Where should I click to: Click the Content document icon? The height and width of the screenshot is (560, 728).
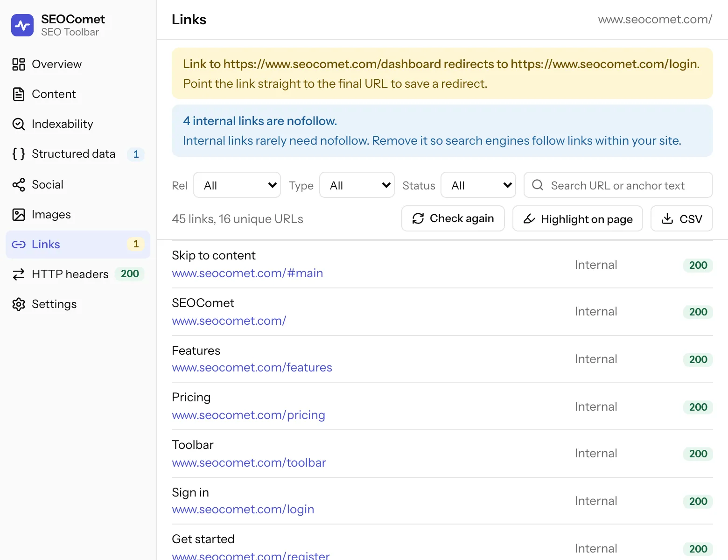tap(19, 94)
